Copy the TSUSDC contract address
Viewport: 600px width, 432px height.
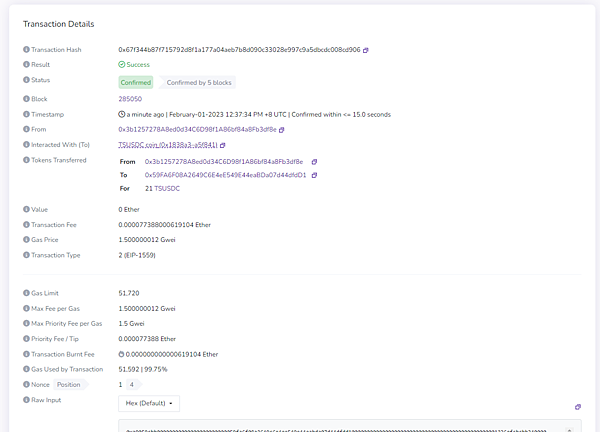pyautogui.click(x=223, y=145)
